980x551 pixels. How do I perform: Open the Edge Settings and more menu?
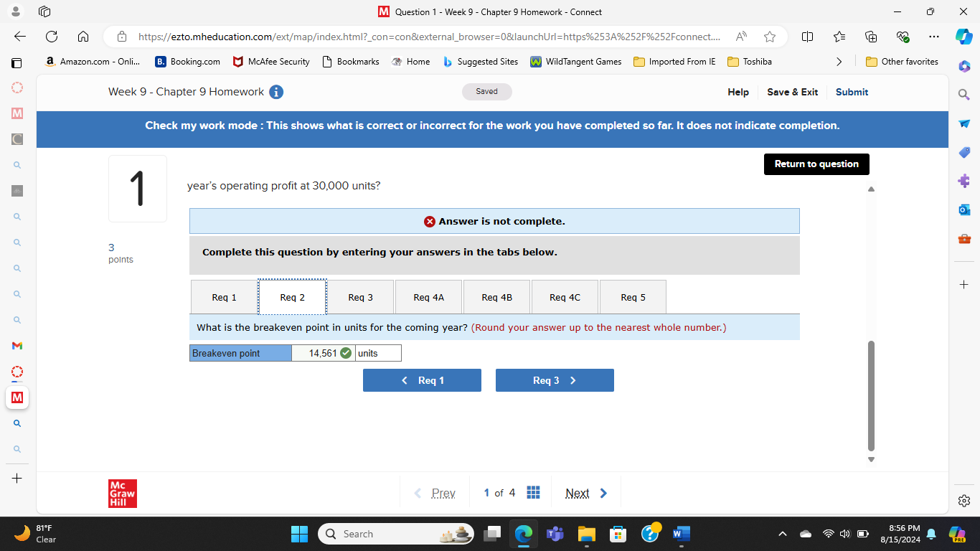click(933, 37)
